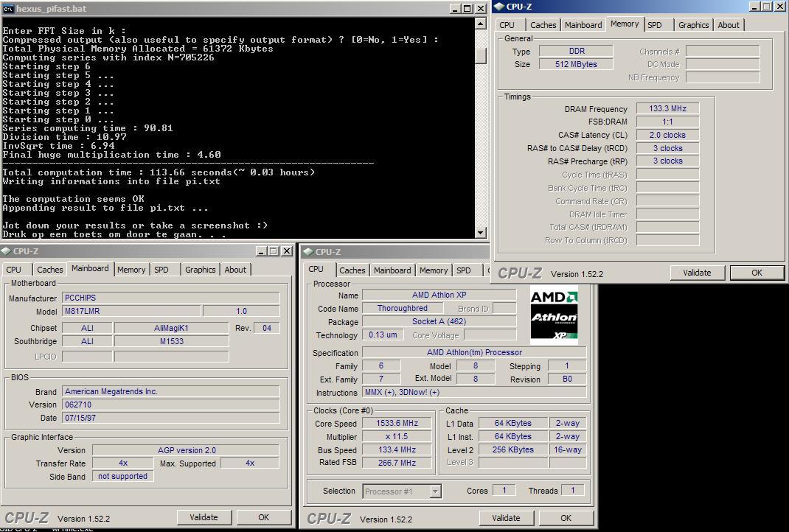The image size is (789, 532).
Task: Open Graphics tab in Memory window
Action: point(693,25)
